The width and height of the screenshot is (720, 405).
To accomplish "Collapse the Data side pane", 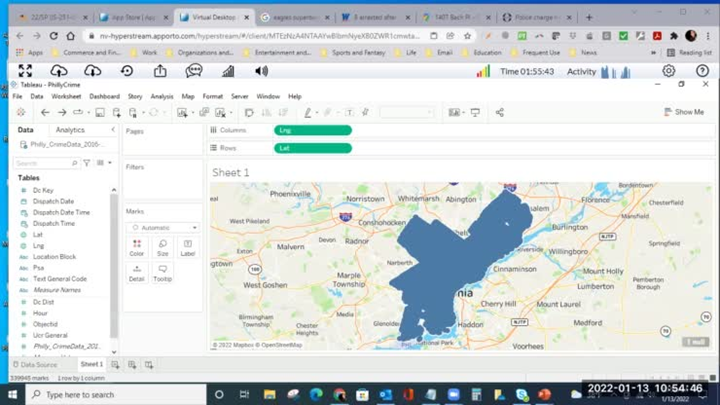I will (112, 130).
